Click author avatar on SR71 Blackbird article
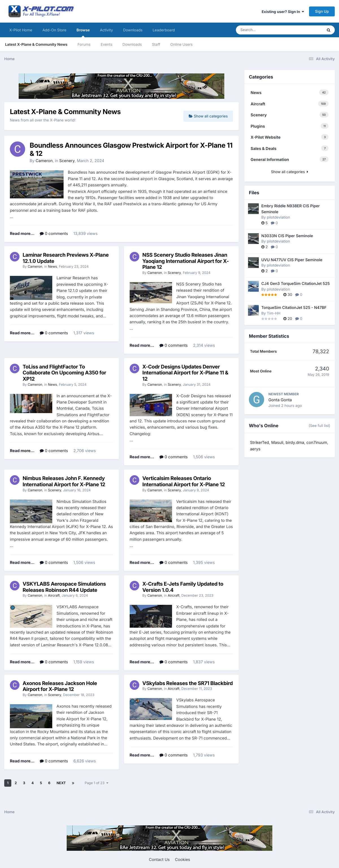Viewport: 339px width, 868px height. (134, 685)
